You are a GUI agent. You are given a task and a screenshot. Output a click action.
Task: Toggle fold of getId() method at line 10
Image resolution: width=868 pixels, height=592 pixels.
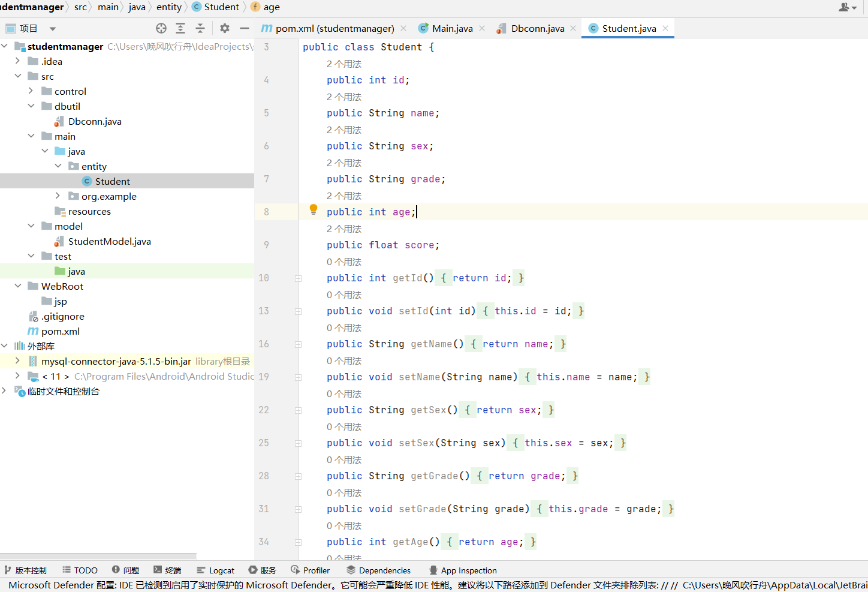click(x=298, y=278)
